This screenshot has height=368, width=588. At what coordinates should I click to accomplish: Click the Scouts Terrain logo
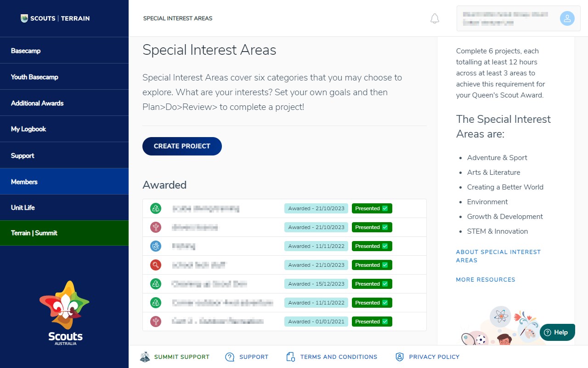click(55, 18)
